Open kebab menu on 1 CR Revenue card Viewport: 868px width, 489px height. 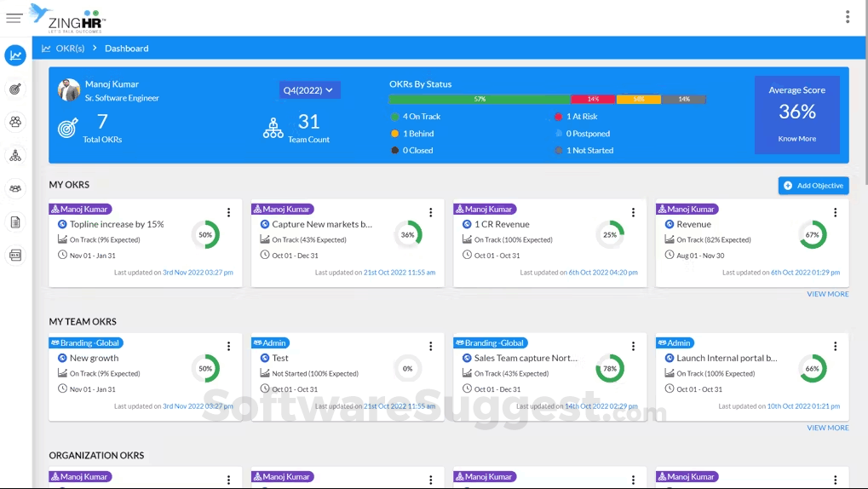pos(633,213)
